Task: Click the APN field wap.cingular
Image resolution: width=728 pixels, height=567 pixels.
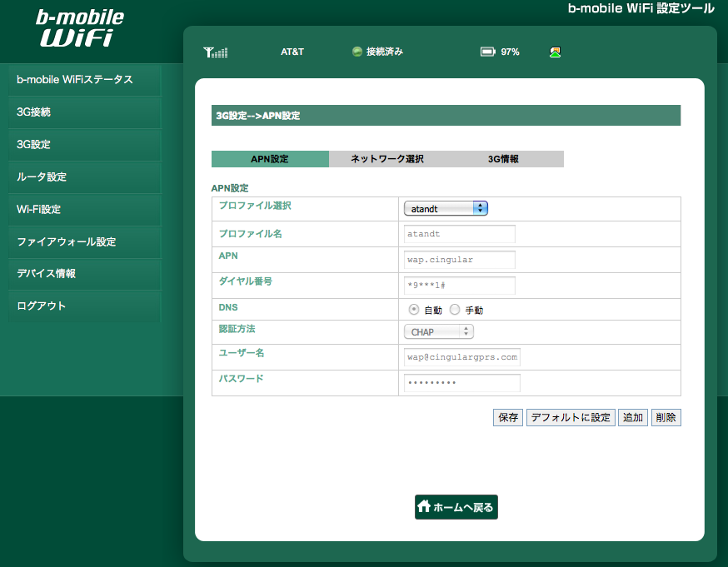Action: pos(460,260)
